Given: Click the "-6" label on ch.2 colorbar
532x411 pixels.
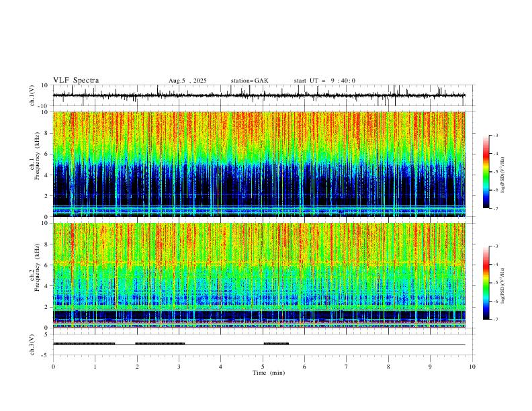Looking at the screenshot, I should [x=495, y=301].
